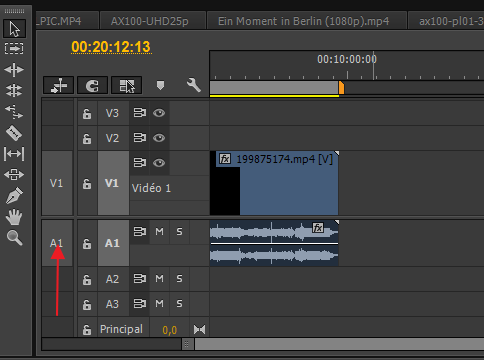Select the Slide tool
484x360 pixels.
point(14,174)
